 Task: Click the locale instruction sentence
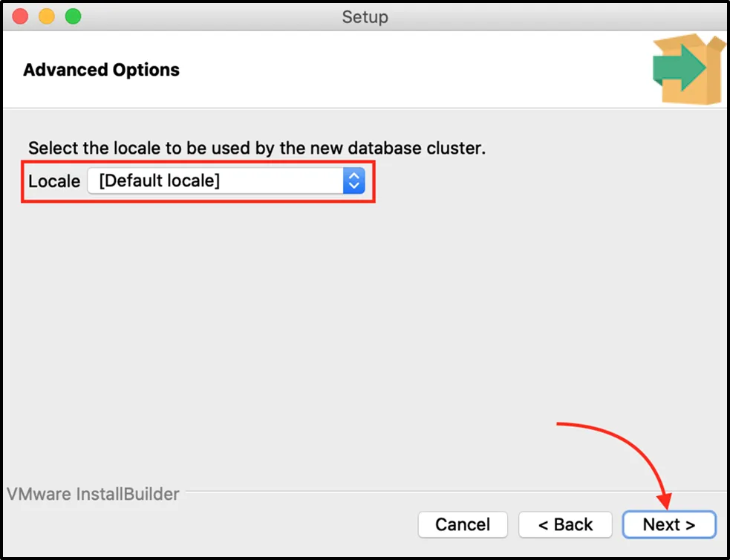257,148
